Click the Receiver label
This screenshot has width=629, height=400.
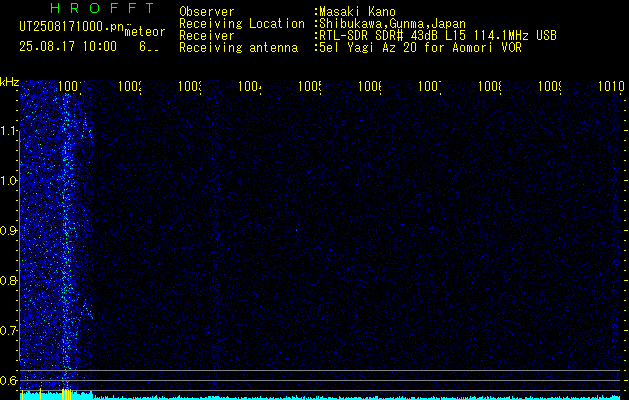point(207,36)
